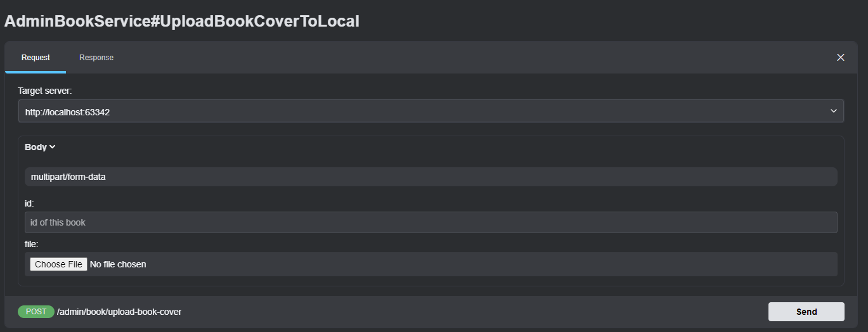The image size is (868, 332).
Task: Click the 'Target server:' label
Action: point(45,91)
